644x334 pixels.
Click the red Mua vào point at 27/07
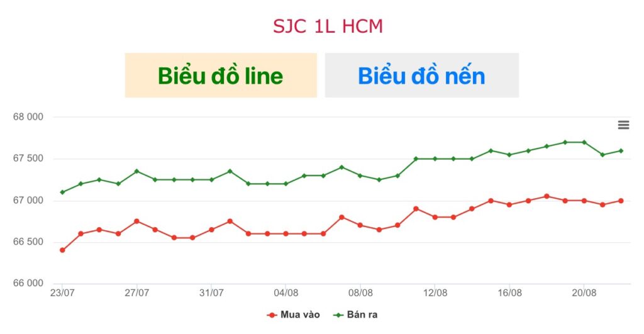136,221
